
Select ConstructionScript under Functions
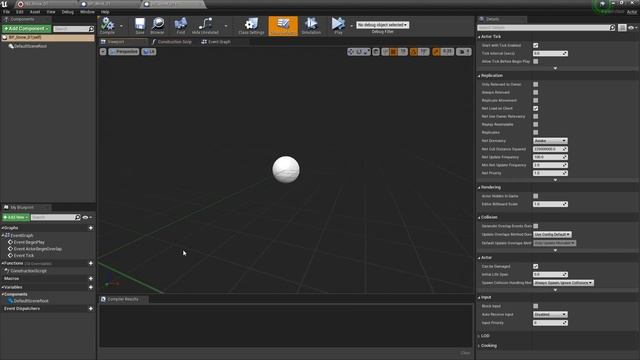coord(28,271)
